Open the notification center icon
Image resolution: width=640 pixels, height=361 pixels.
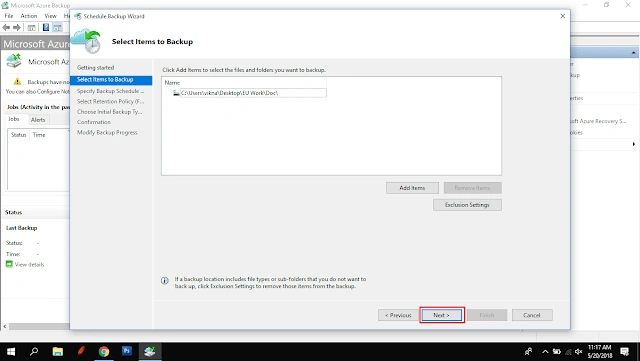point(624,352)
